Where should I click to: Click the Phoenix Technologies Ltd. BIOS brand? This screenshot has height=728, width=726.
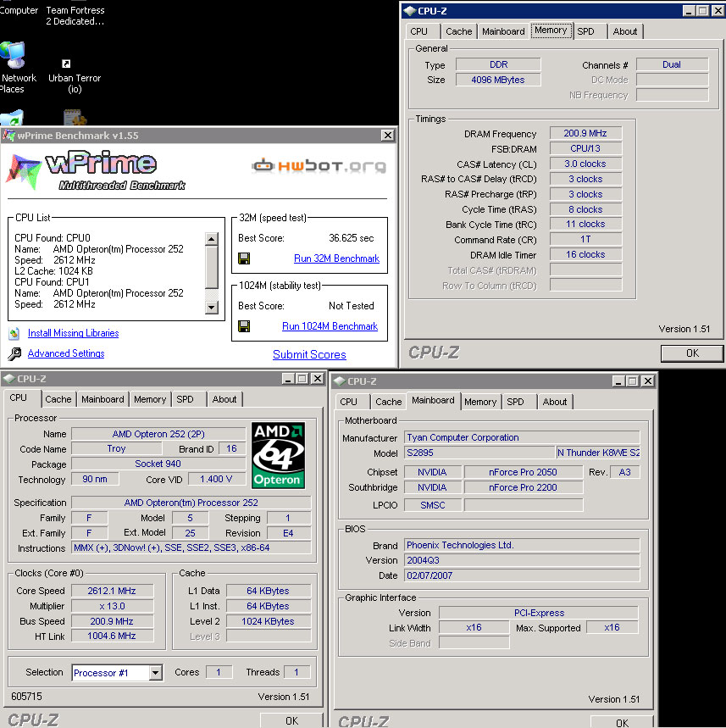522,545
